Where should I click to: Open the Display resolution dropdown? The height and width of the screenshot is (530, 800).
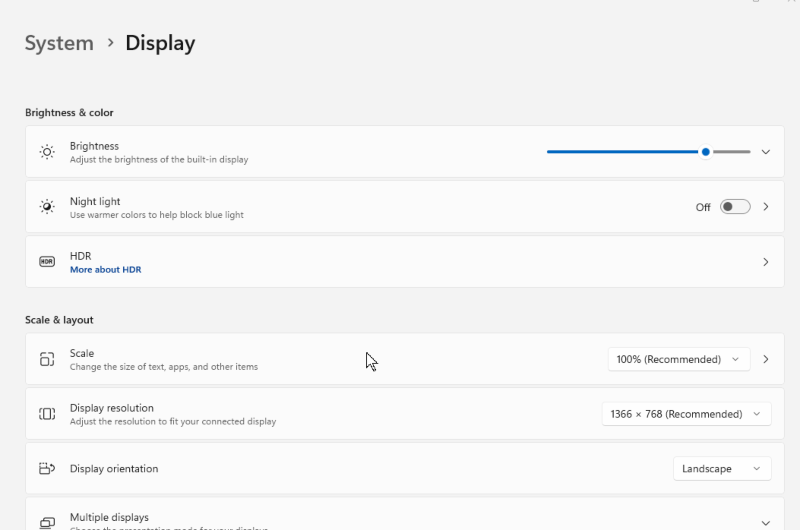click(686, 414)
